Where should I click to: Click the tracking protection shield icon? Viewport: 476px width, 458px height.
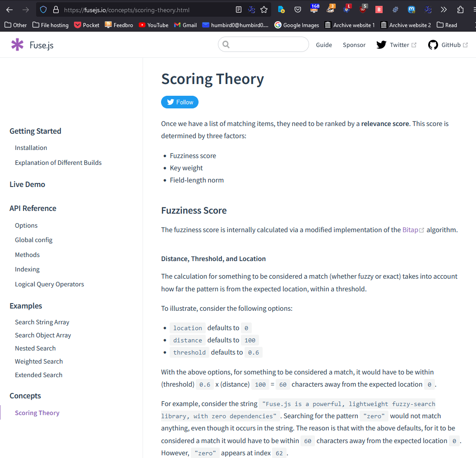point(43,9)
